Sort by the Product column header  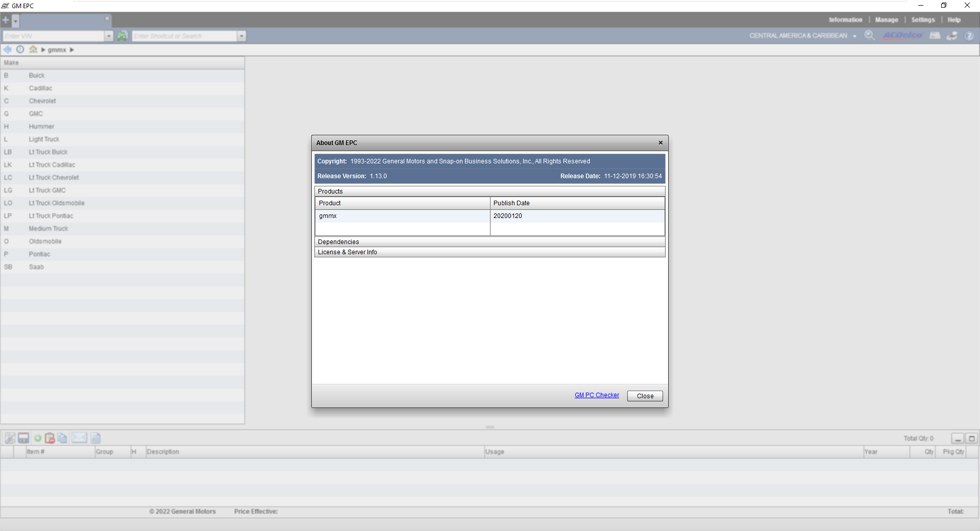coord(402,203)
